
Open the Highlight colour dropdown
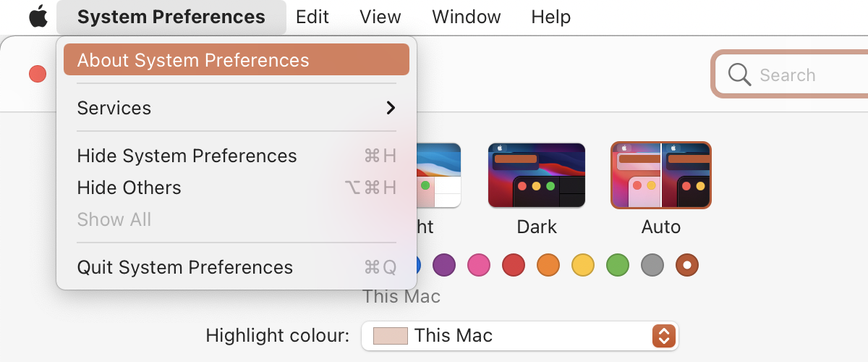(519, 336)
